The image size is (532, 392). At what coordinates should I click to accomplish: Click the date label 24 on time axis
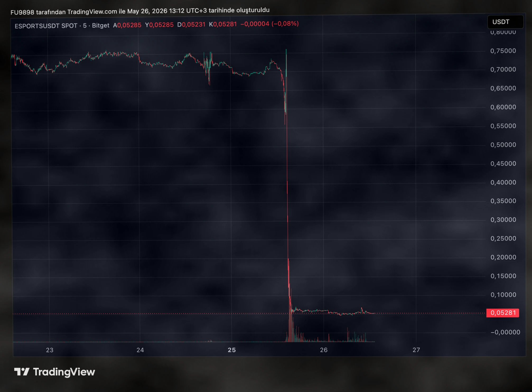[x=140, y=350]
